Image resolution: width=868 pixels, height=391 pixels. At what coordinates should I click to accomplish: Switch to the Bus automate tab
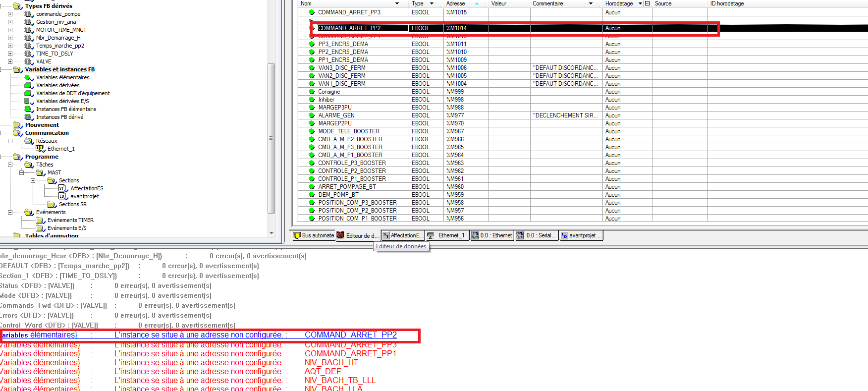coord(314,235)
